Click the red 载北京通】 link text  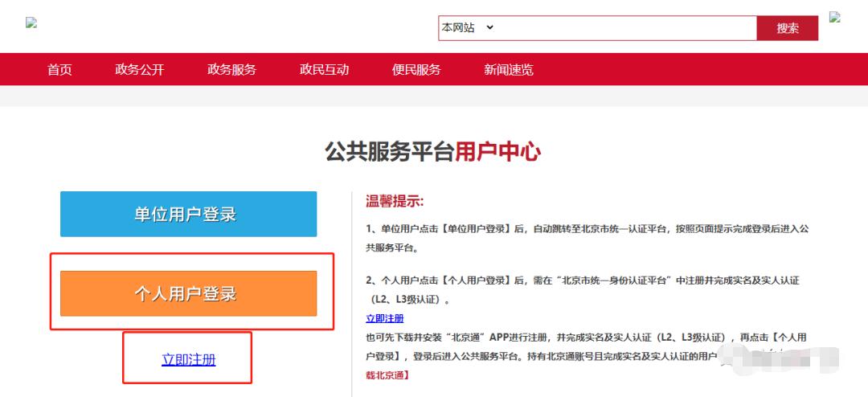click(x=387, y=375)
